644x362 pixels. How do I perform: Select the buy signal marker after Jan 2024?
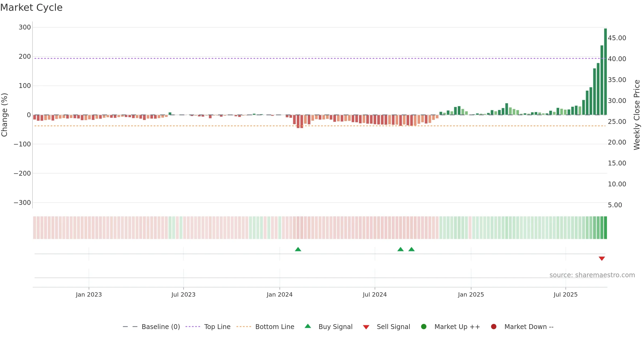point(298,249)
